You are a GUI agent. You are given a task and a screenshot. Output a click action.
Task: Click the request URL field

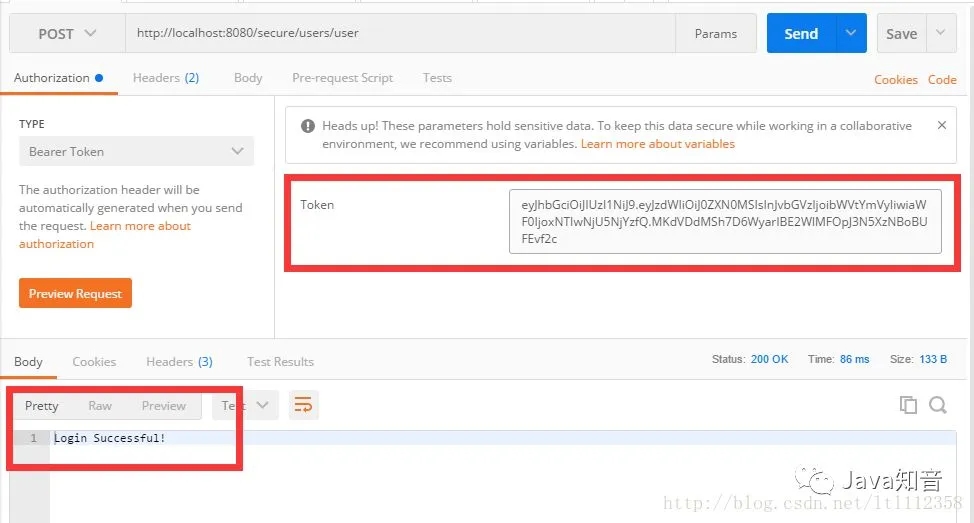click(400, 34)
